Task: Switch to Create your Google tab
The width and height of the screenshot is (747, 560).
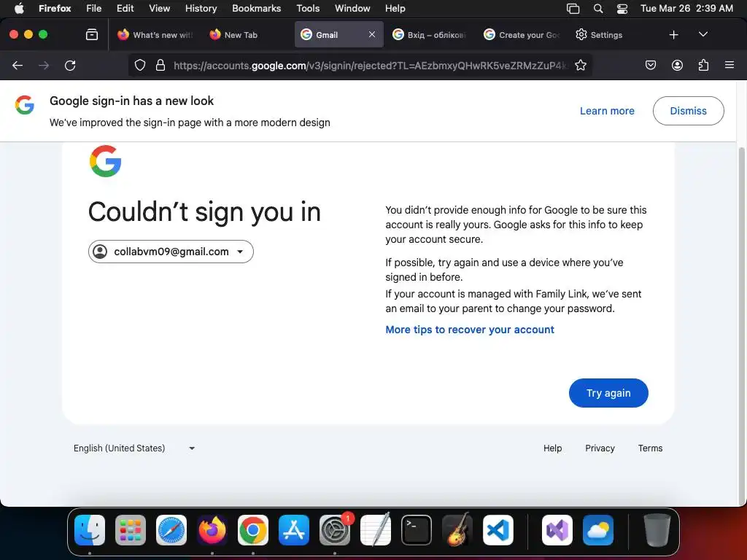Action: tap(521, 35)
